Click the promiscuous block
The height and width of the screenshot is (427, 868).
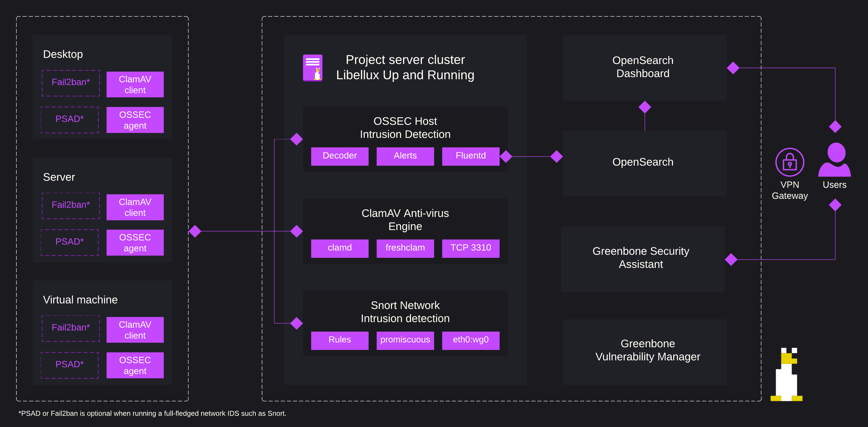tap(405, 341)
